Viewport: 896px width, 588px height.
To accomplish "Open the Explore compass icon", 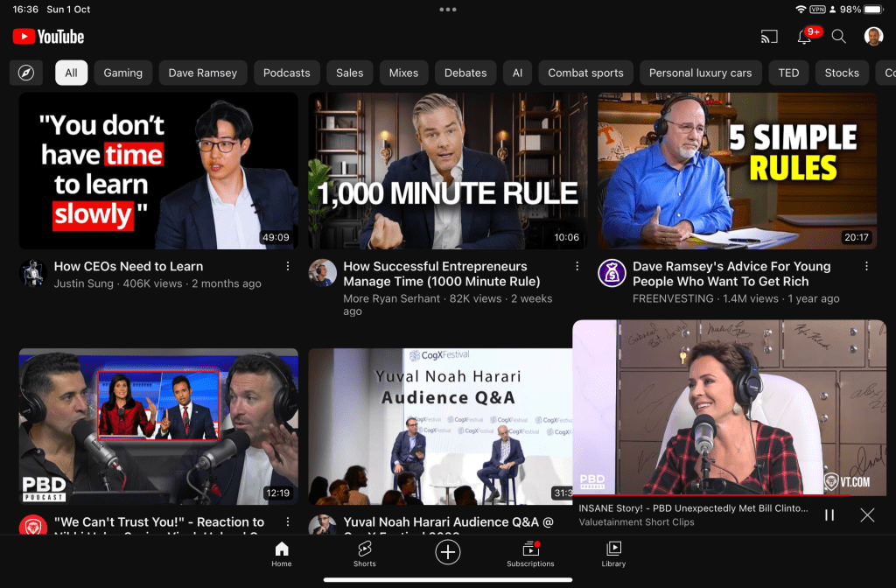I will click(x=26, y=73).
